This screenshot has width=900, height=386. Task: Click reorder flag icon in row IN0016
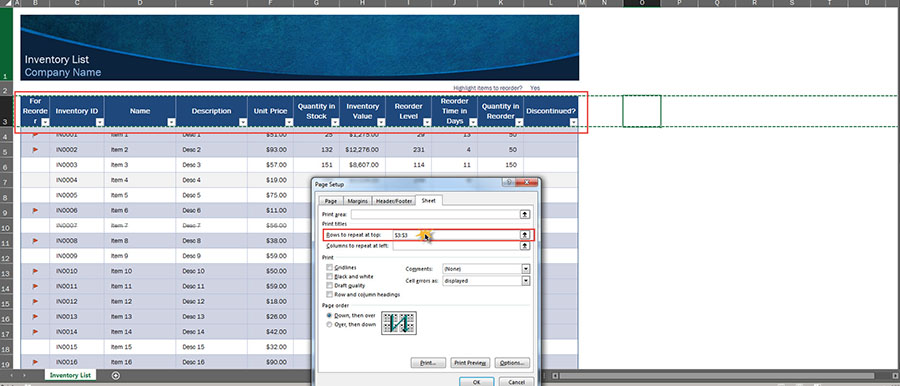point(35,362)
